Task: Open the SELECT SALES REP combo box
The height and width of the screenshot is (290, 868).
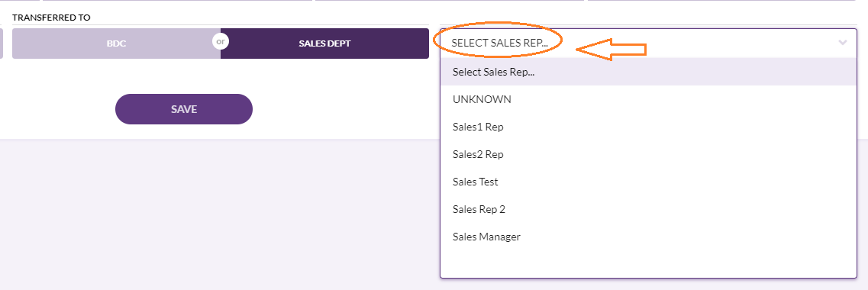Action: click(x=648, y=43)
